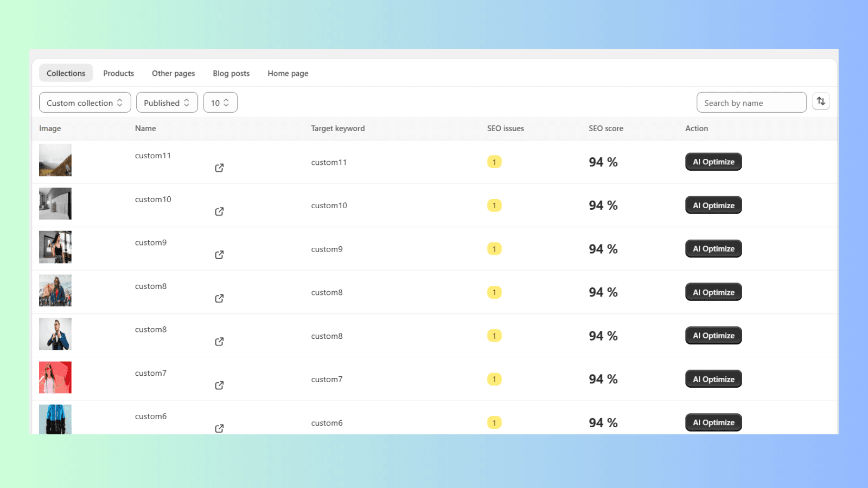Image resolution: width=868 pixels, height=488 pixels.
Task: Click the 94 % score for custom11
Action: pyautogui.click(x=603, y=162)
